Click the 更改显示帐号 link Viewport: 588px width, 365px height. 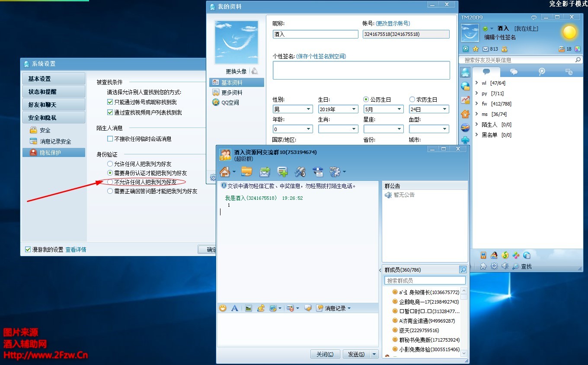(x=393, y=23)
